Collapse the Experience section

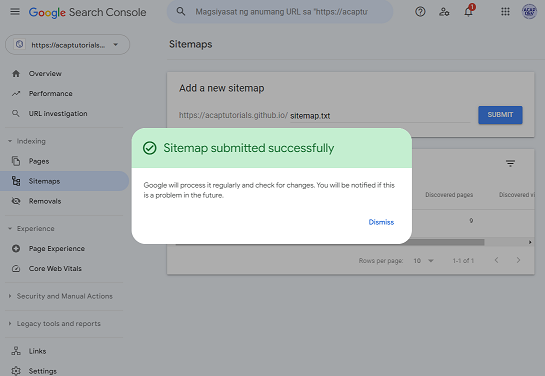(x=31, y=229)
